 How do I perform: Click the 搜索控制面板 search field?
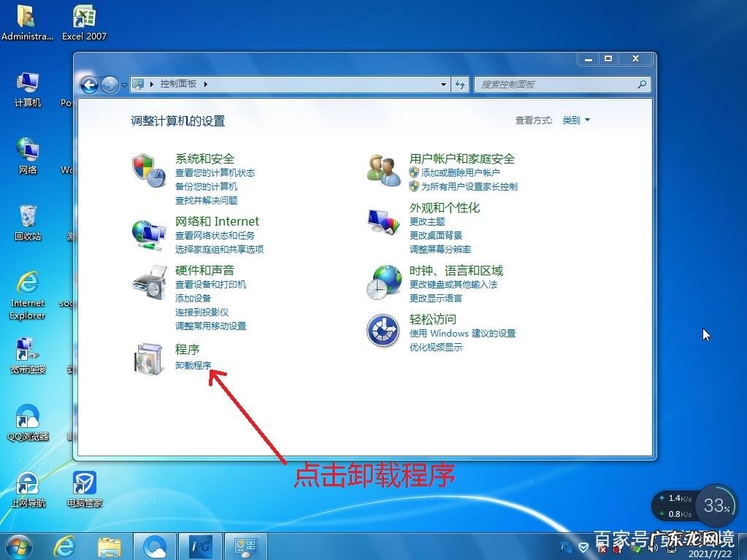pos(555,85)
